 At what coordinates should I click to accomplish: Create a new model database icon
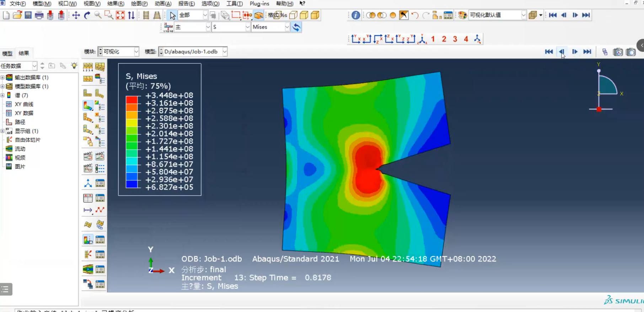[x=6, y=15]
